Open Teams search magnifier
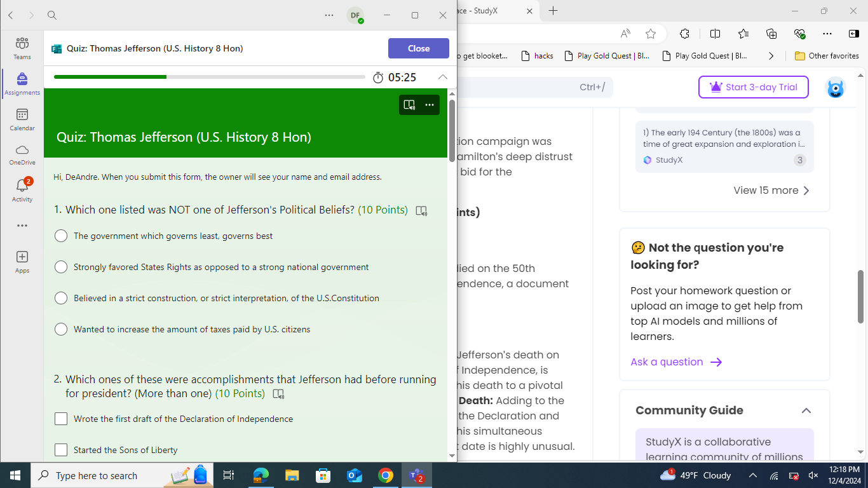Screen dimensions: 868x488 pos(52,15)
